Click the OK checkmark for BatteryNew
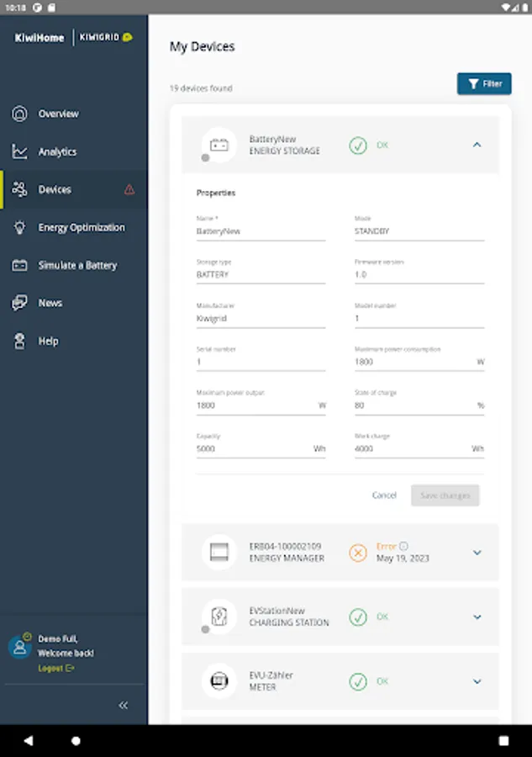 (x=358, y=145)
